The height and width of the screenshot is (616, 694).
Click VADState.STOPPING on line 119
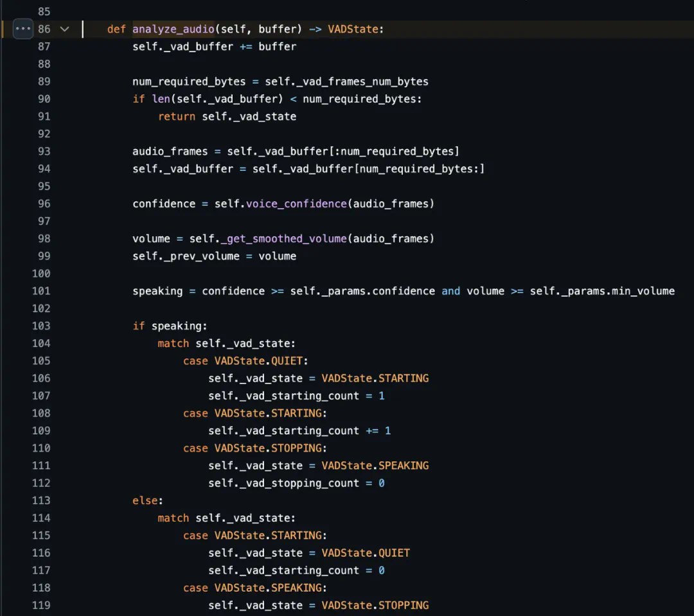point(375,605)
